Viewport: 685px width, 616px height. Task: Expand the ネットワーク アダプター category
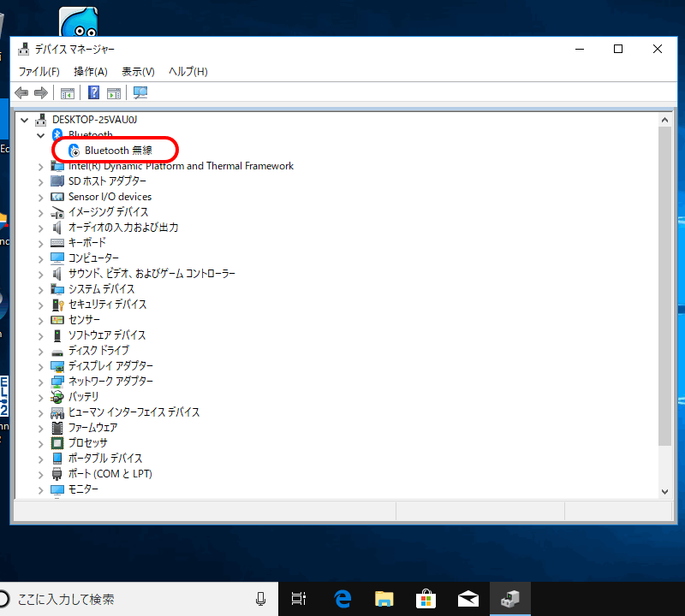click(x=40, y=382)
